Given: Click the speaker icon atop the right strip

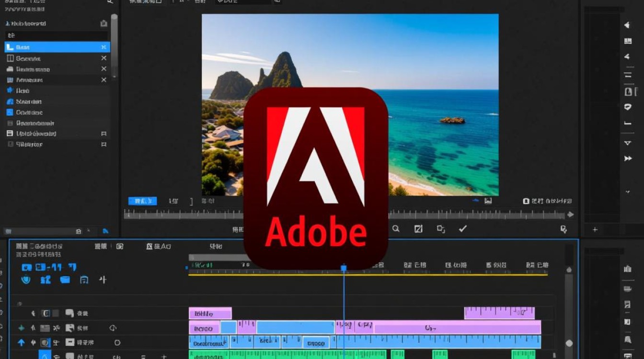Looking at the screenshot, I should 627,25.
